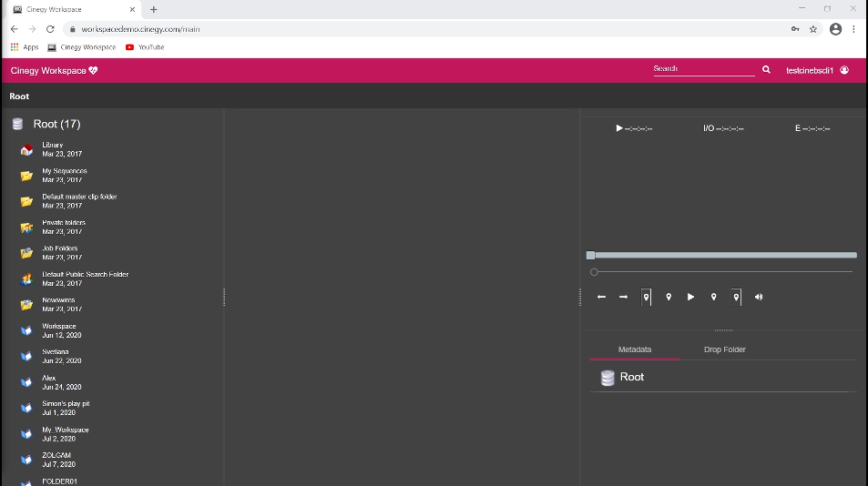Screen dimensions: 868x486
Task: Open the Newswires folder icon
Action: pyautogui.click(x=26, y=305)
